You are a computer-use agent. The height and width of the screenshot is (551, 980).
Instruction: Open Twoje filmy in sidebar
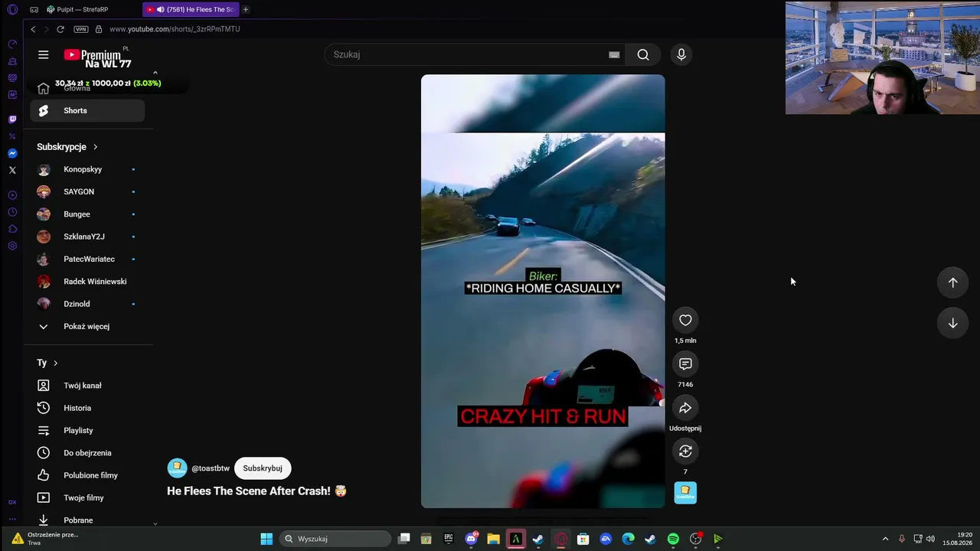(87, 498)
